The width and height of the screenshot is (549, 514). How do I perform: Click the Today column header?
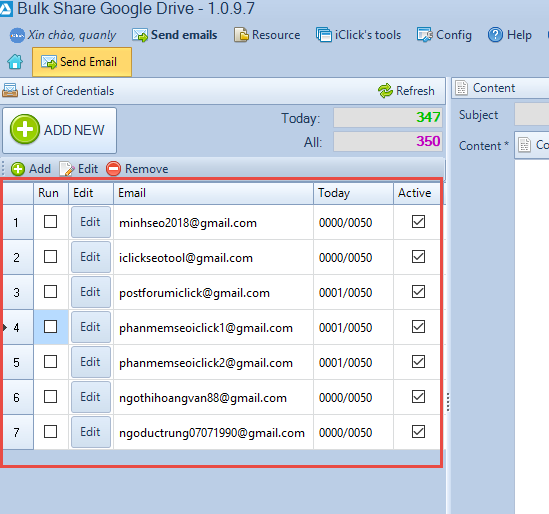pyautogui.click(x=353, y=193)
